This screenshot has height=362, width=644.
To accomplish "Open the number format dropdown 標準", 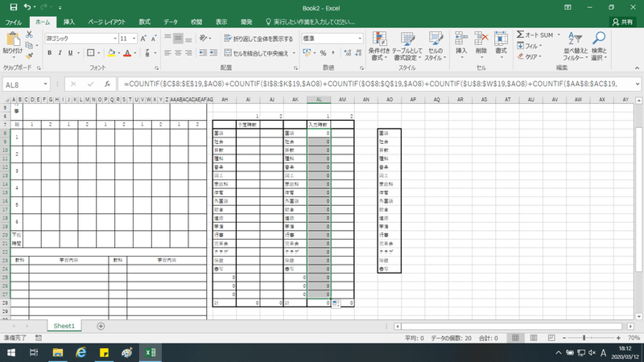I will pos(360,39).
